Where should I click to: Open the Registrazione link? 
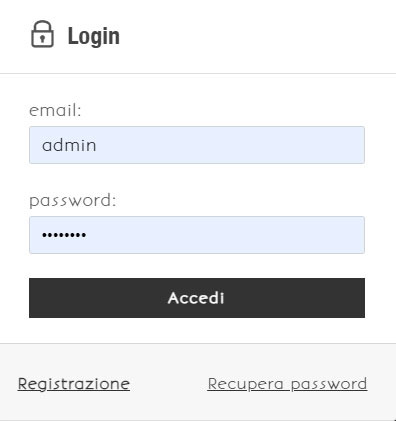coord(74,384)
